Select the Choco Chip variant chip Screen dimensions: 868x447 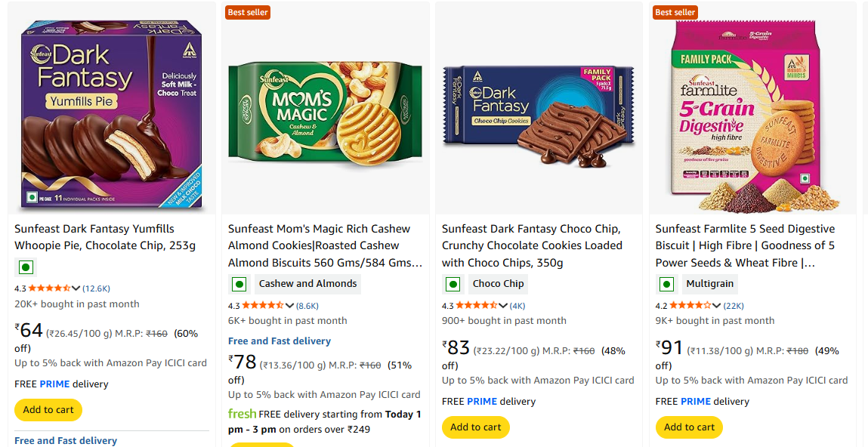point(498,284)
